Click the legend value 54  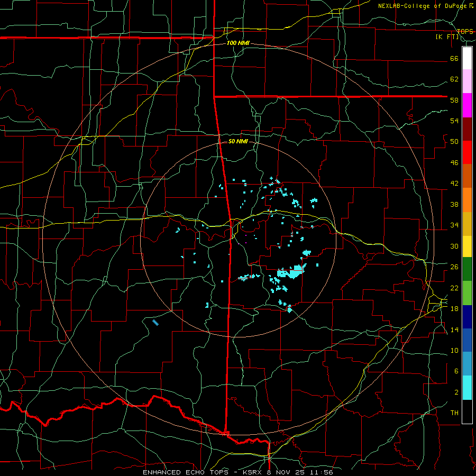click(x=454, y=121)
